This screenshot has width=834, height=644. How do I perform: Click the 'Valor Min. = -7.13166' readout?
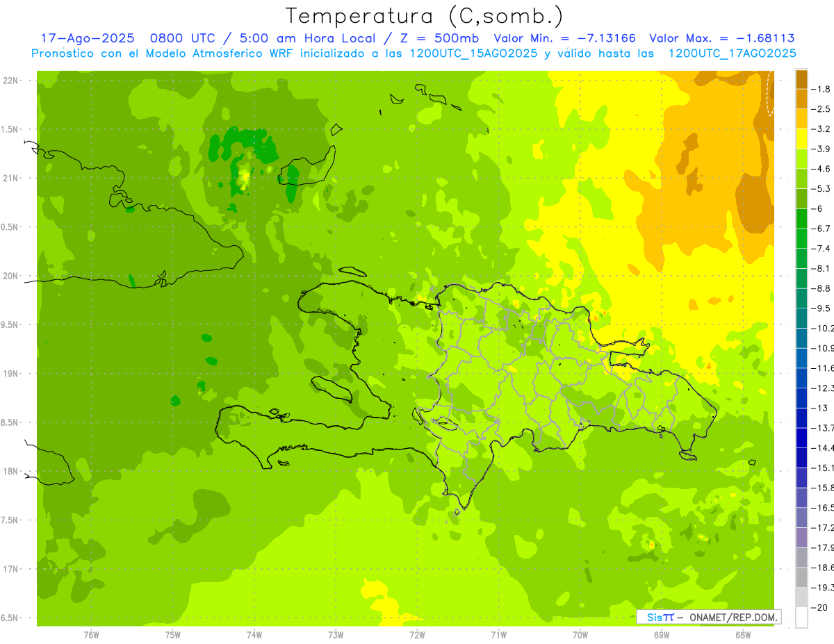[564, 38]
